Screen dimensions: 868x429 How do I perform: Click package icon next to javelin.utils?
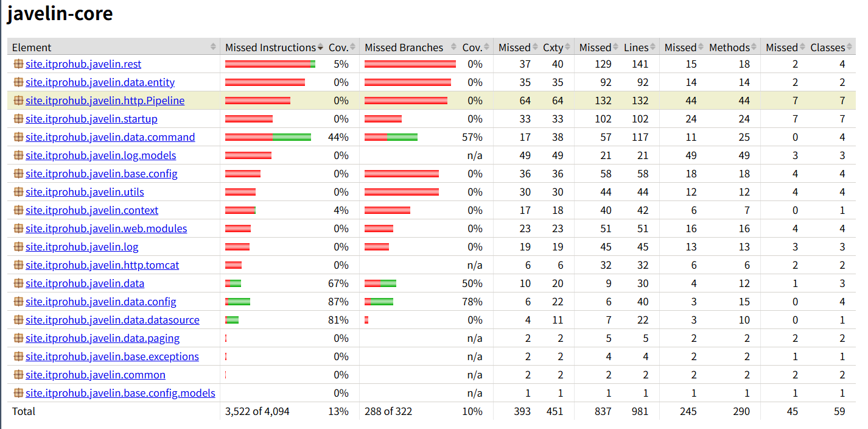tap(18, 192)
